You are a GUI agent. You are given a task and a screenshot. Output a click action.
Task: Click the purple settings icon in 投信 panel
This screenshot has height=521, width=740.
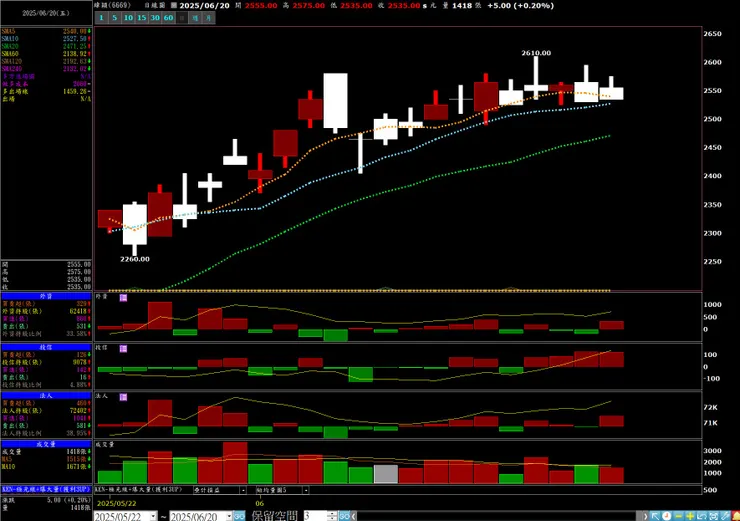[123, 348]
